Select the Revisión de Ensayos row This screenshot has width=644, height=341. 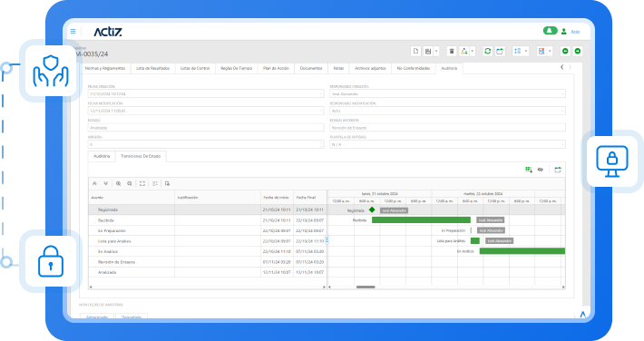coord(208,262)
